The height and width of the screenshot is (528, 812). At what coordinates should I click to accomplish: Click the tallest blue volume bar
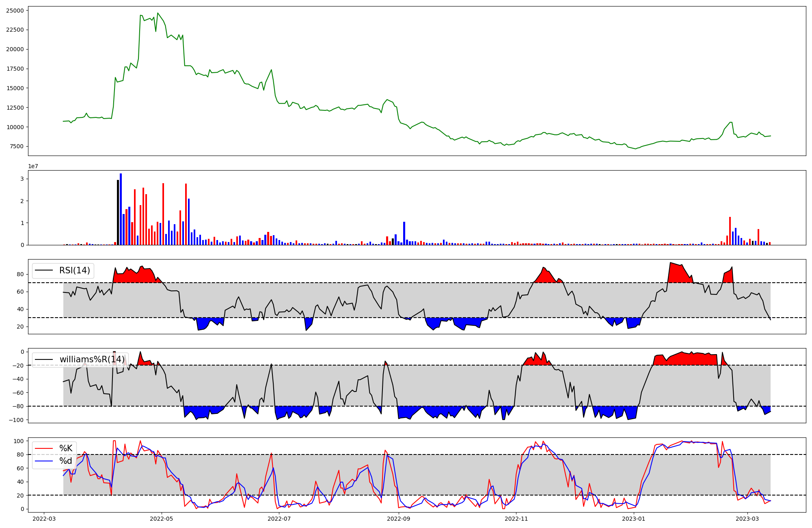(121, 209)
